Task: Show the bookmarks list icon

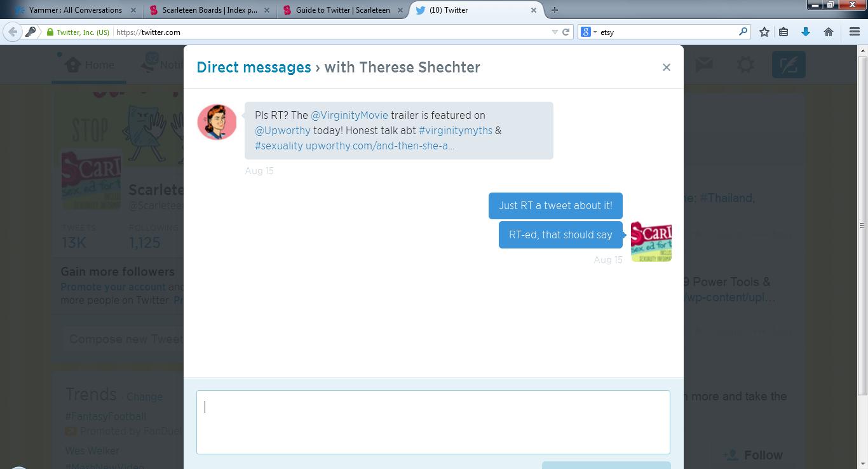Action: [x=783, y=32]
